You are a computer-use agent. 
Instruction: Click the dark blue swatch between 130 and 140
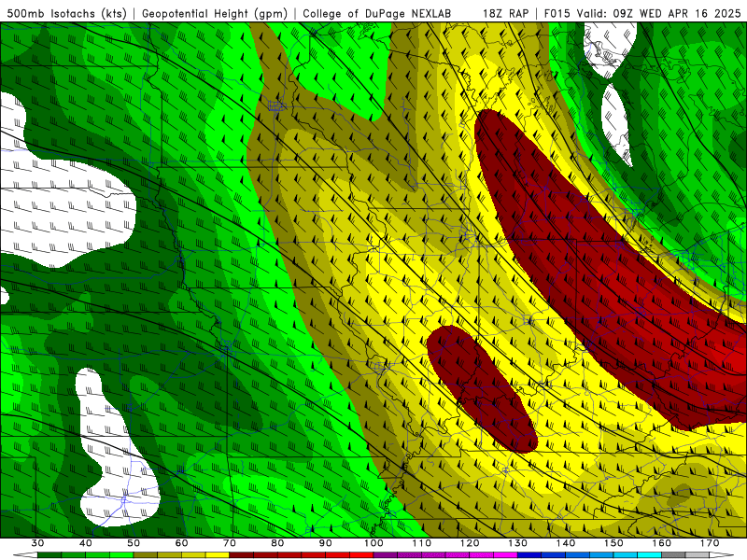click(529, 555)
